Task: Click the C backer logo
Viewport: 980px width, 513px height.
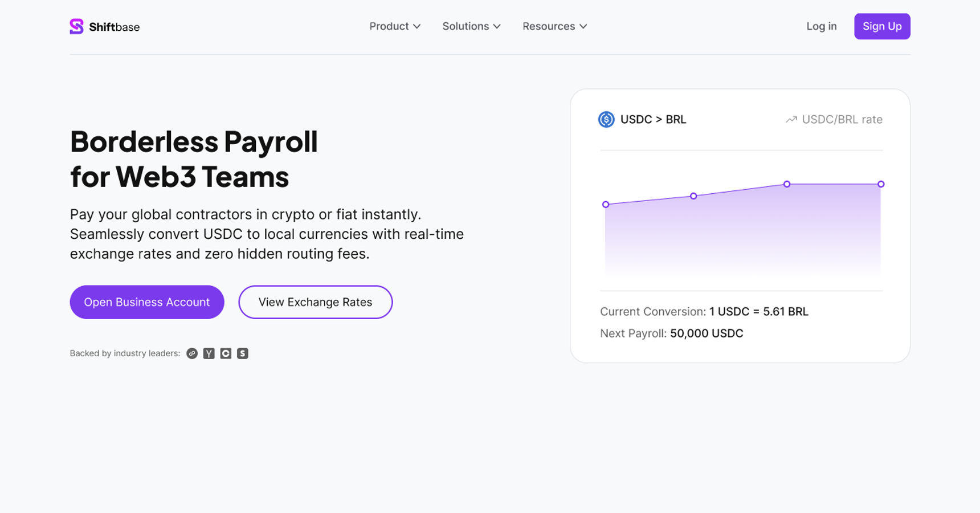Action: [x=226, y=353]
